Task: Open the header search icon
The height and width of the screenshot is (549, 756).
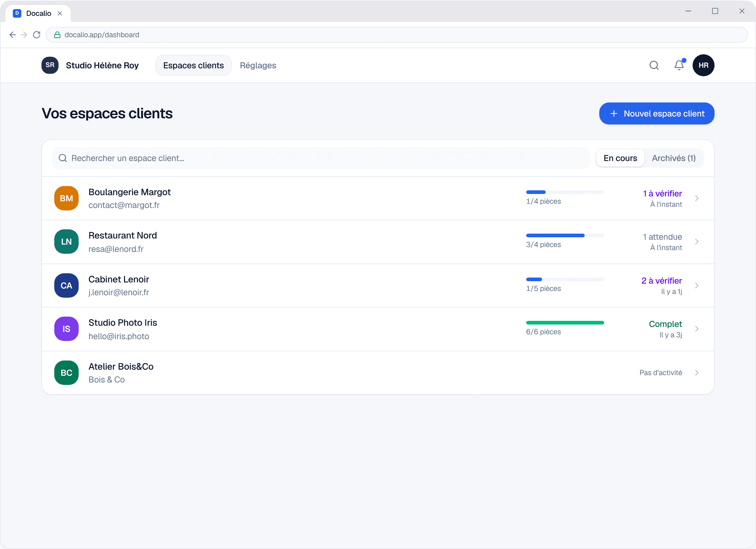Action: point(654,65)
